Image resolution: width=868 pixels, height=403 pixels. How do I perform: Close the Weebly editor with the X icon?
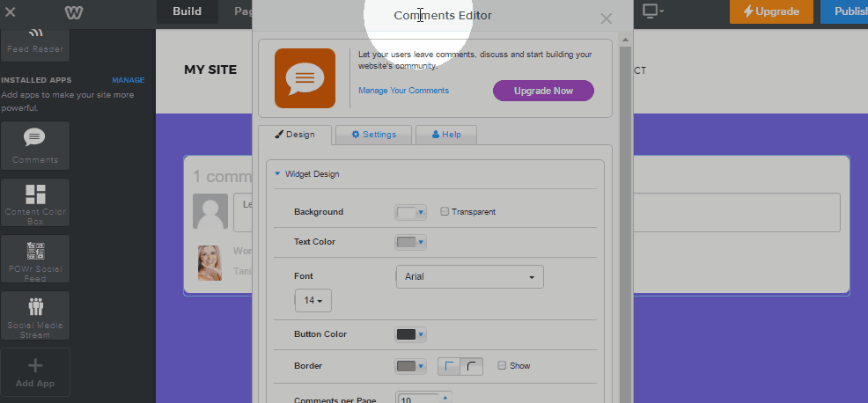pos(10,11)
